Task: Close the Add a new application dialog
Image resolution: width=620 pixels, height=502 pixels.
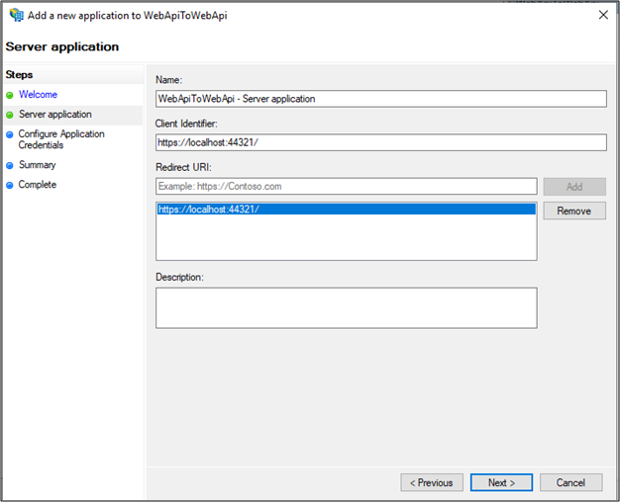Action: (x=602, y=15)
